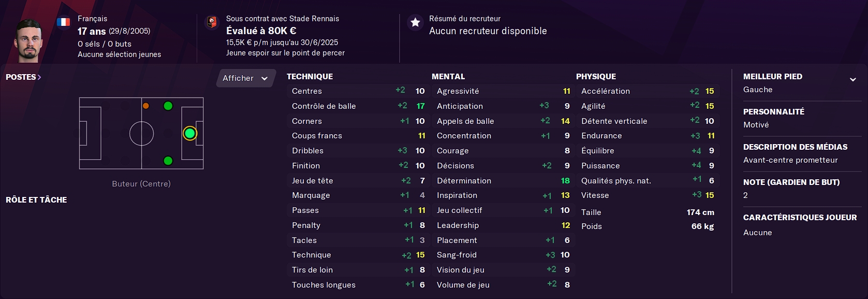
Task: Click the Physique attributes header
Action: [596, 76]
